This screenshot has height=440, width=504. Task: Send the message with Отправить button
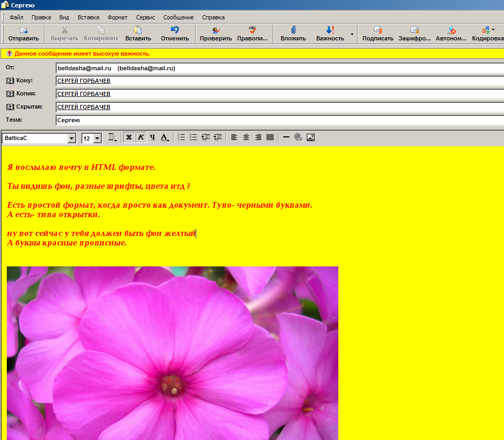tap(24, 34)
